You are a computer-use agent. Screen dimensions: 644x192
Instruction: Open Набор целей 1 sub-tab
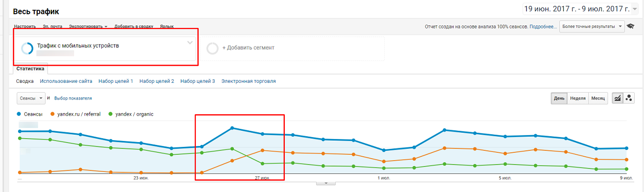click(x=116, y=81)
